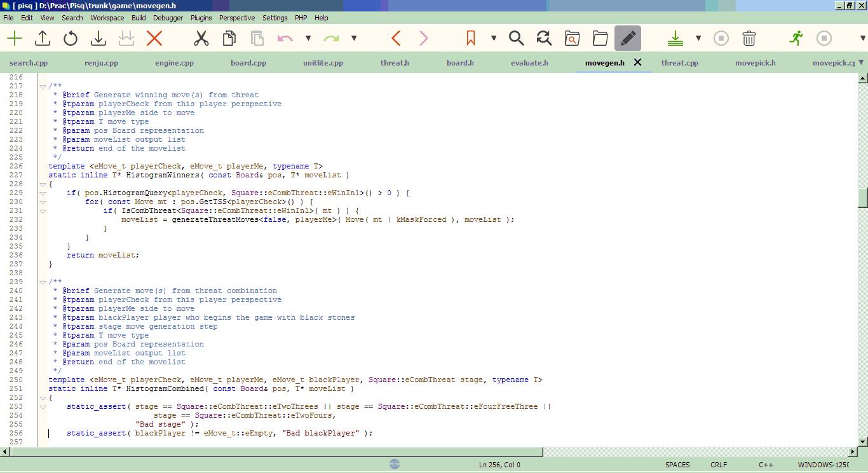
Task: Click the greyed Save All icon
Action: click(x=126, y=38)
